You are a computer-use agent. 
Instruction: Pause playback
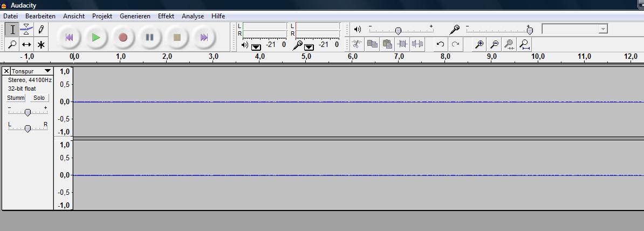pyautogui.click(x=150, y=37)
